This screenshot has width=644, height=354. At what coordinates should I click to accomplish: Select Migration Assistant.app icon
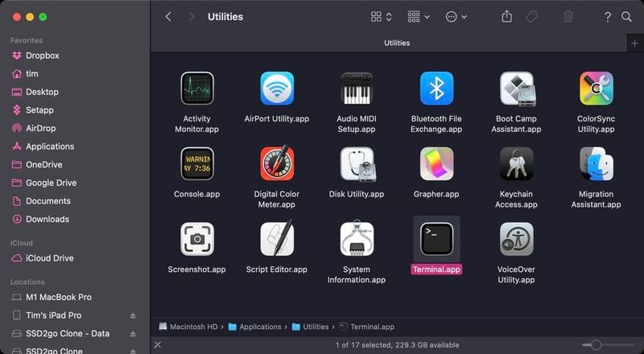coord(596,164)
